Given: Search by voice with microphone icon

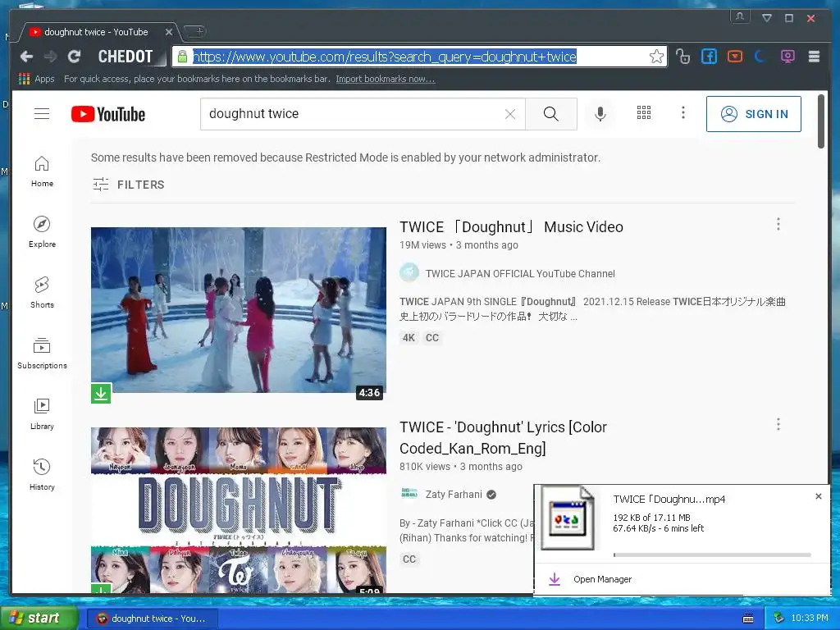Looking at the screenshot, I should (600, 113).
